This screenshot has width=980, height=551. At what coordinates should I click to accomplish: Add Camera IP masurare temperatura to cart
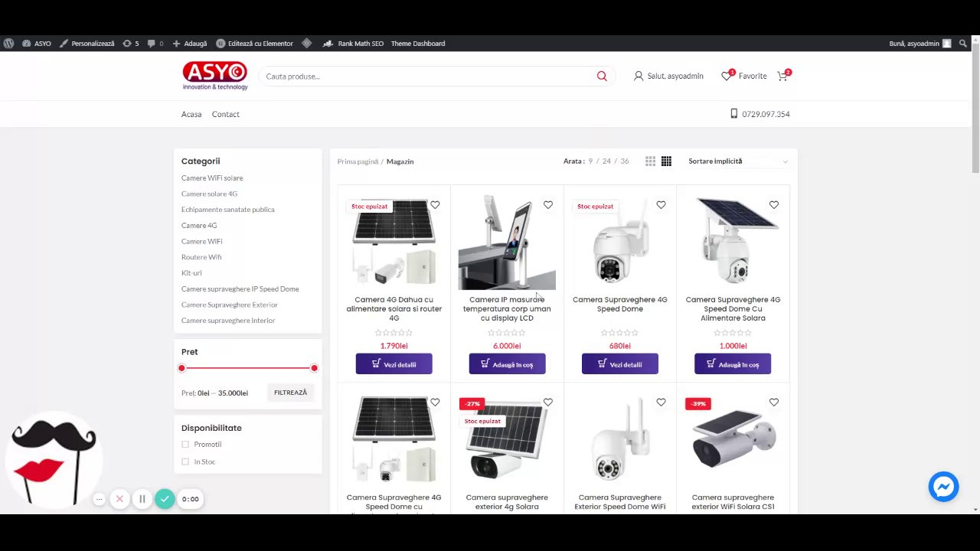(x=507, y=364)
